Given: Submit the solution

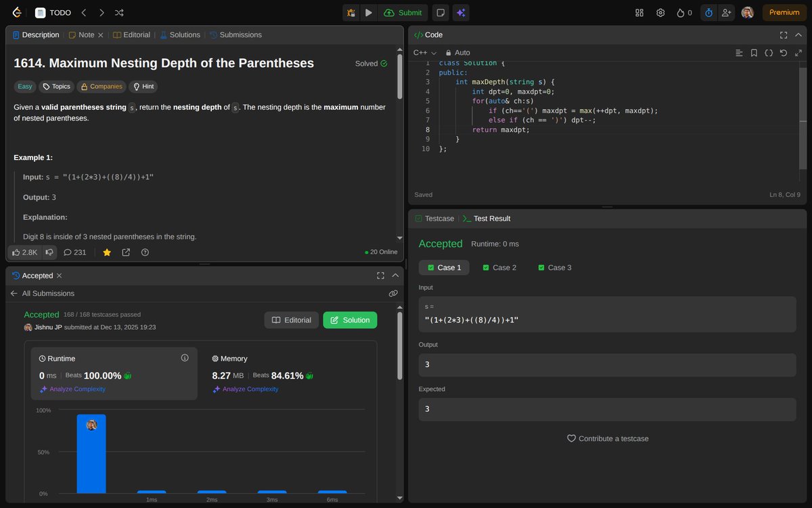Looking at the screenshot, I should [403, 12].
